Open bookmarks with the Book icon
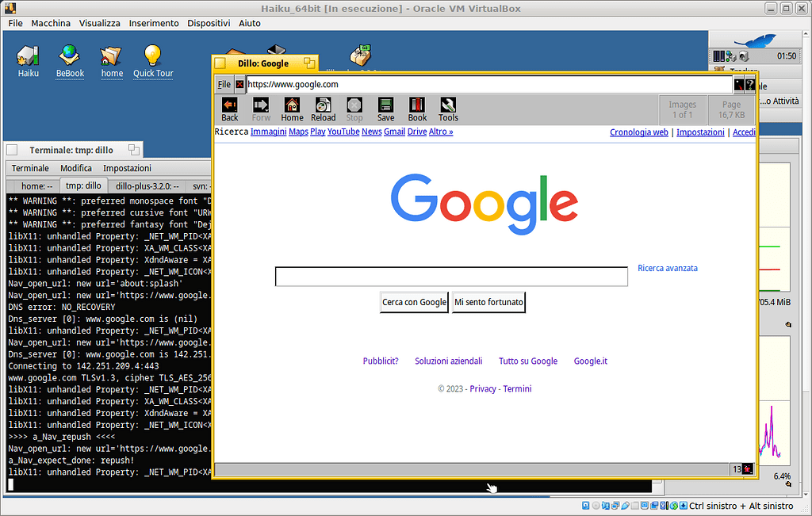Image resolution: width=812 pixels, height=516 pixels. pyautogui.click(x=417, y=109)
